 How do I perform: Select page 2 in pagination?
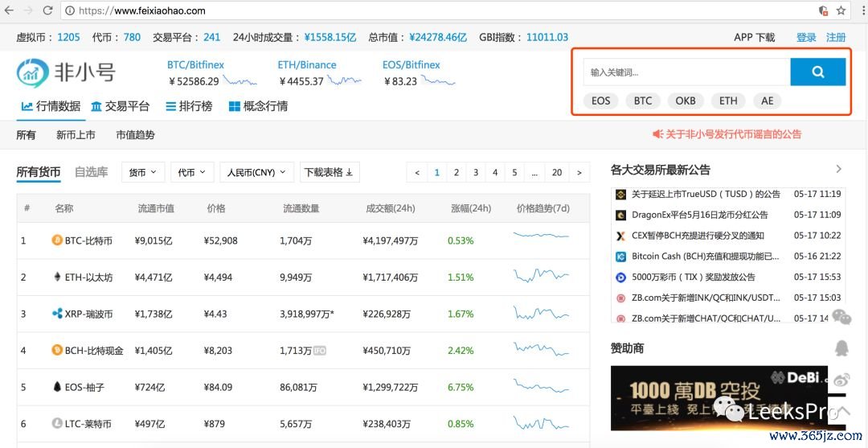coord(457,173)
